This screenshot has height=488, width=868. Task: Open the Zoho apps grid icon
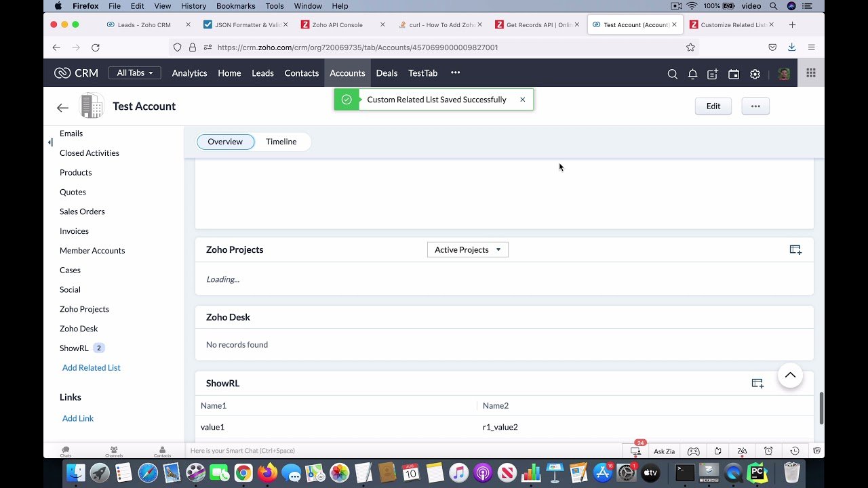(x=811, y=73)
